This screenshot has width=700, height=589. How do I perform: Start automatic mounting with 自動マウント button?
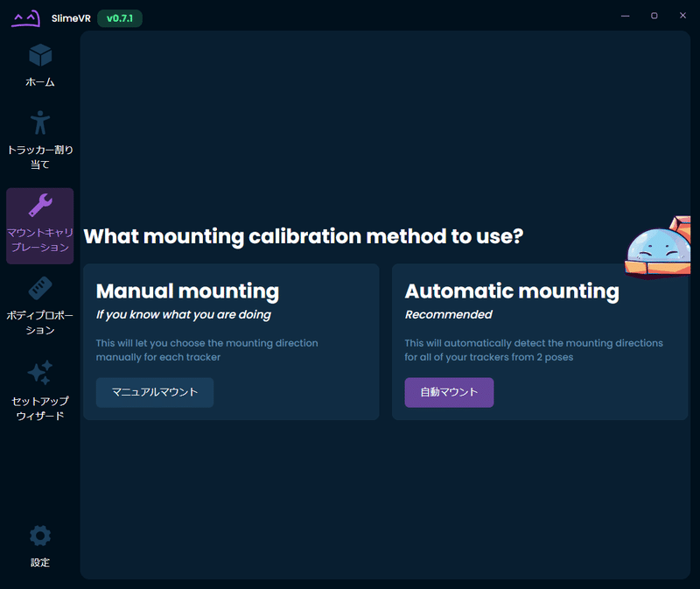coord(449,393)
